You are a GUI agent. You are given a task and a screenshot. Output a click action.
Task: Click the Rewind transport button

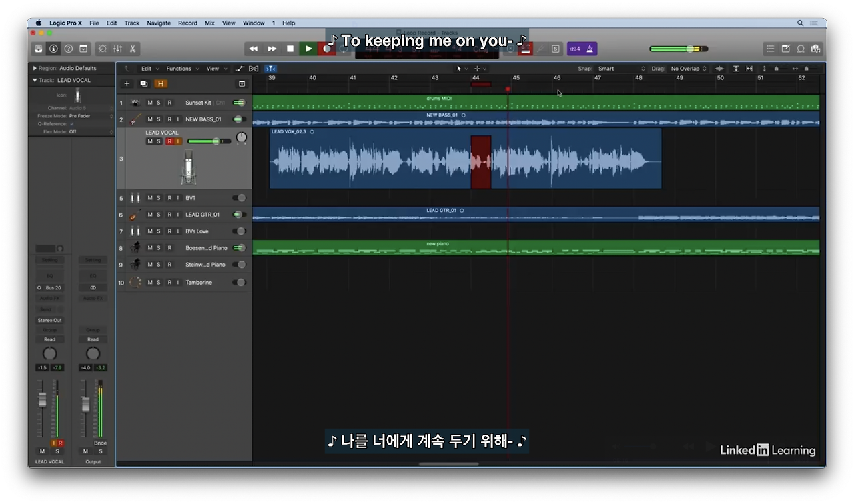click(254, 49)
